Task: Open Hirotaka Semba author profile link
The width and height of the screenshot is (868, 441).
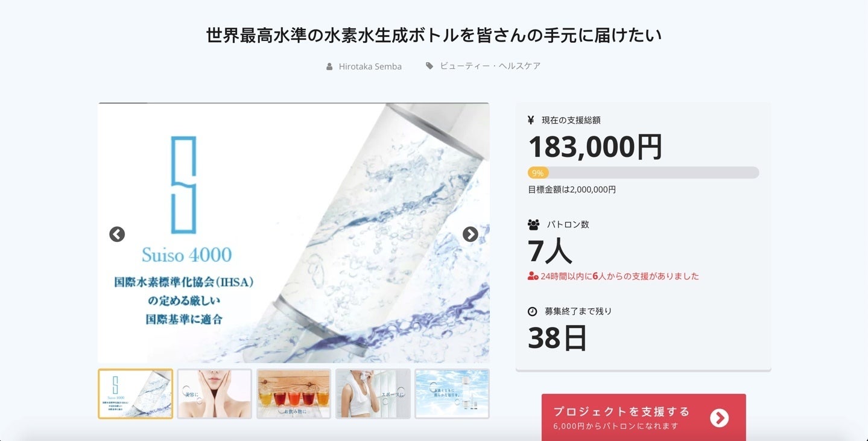Action: coord(370,66)
